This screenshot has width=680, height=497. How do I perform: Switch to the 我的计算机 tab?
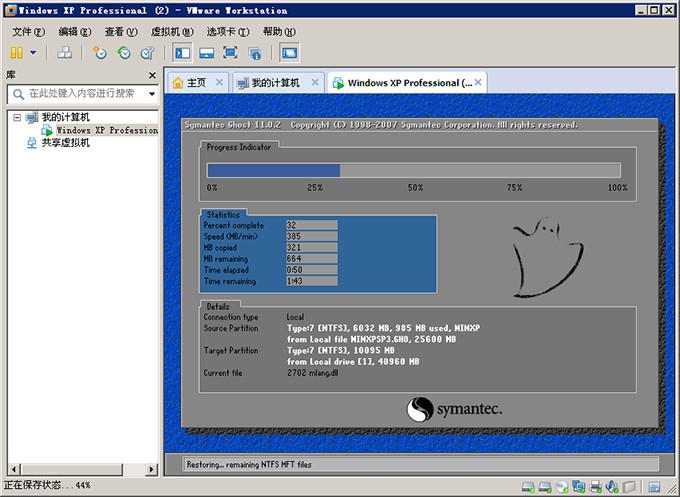pos(275,82)
